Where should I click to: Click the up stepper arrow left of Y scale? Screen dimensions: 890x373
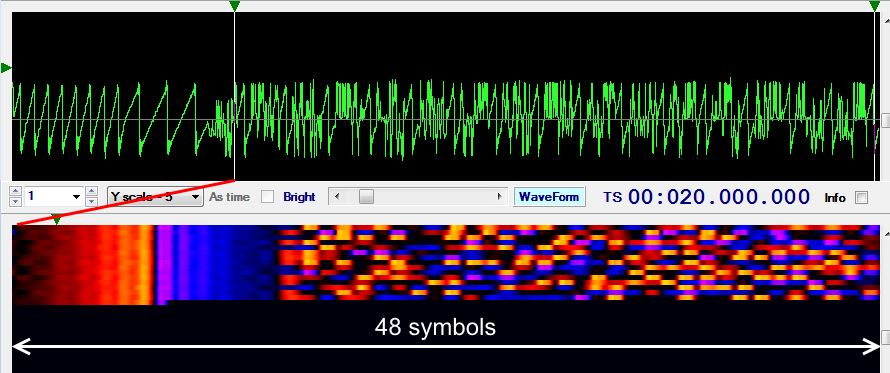pyautogui.click(x=91, y=192)
